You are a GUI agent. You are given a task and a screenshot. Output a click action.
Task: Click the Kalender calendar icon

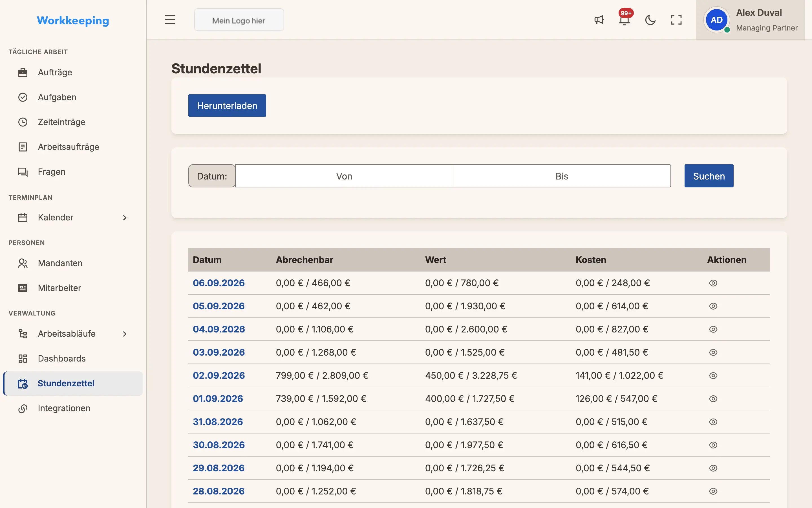(23, 217)
